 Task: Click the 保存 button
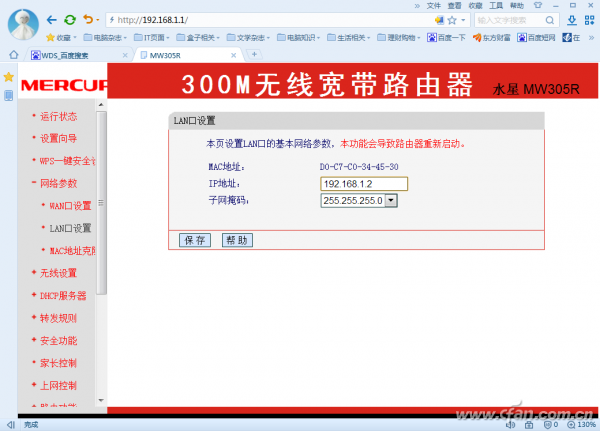(x=195, y=240)
